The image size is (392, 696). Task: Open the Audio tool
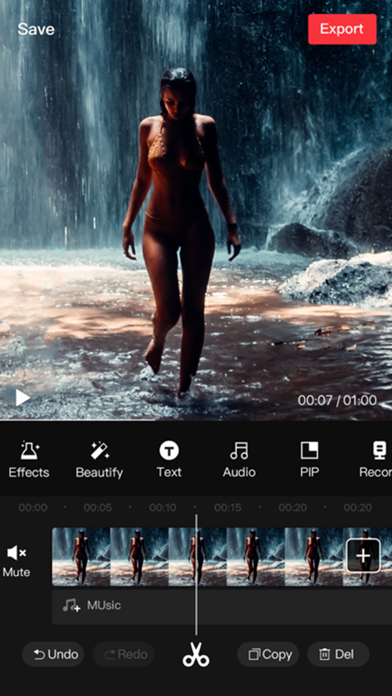click(239, 460)
